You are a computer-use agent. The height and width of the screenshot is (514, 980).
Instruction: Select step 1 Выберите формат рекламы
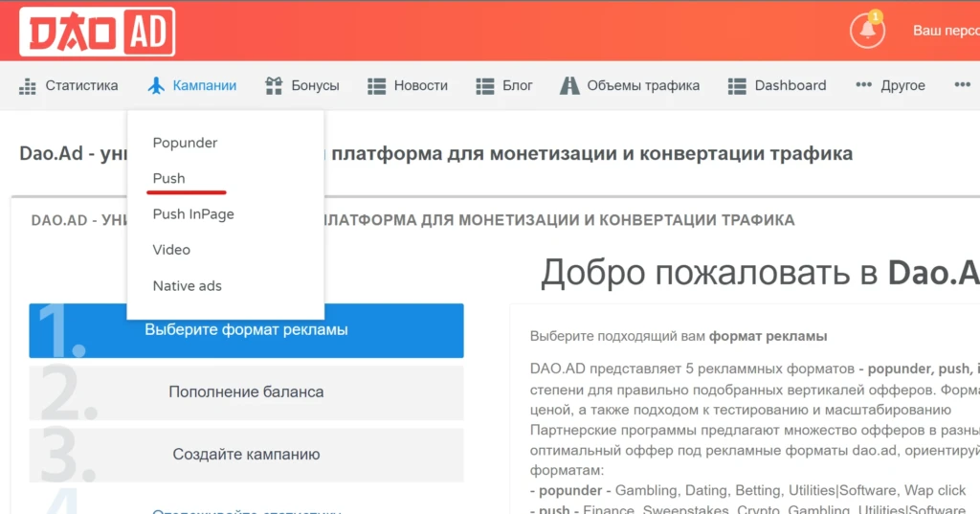(x=246, y=331)
